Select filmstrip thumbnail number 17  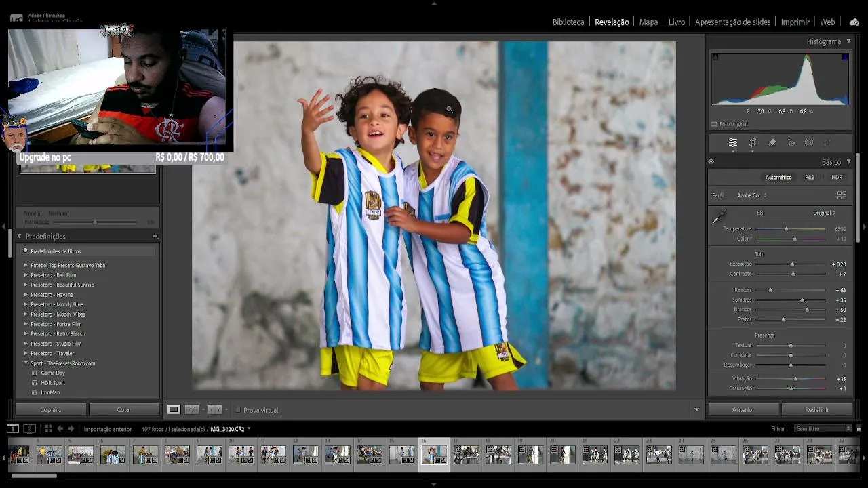[467, 454]
